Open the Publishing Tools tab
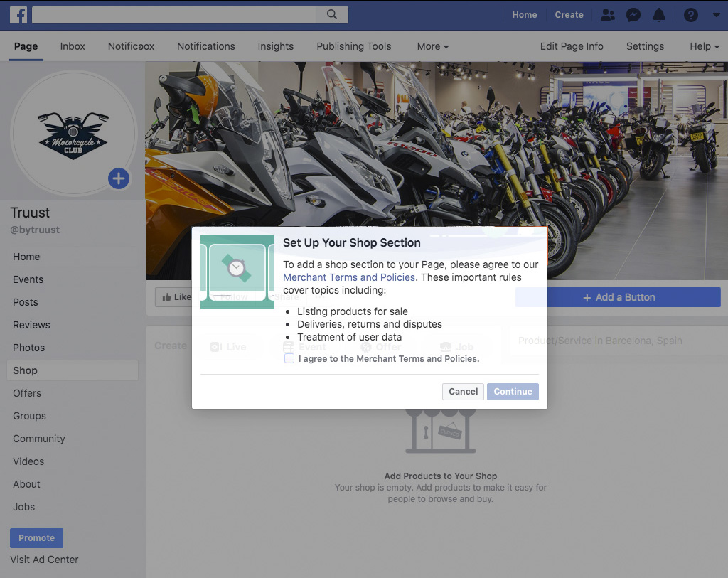Screen dimensions: 728x578 (354, 46)
